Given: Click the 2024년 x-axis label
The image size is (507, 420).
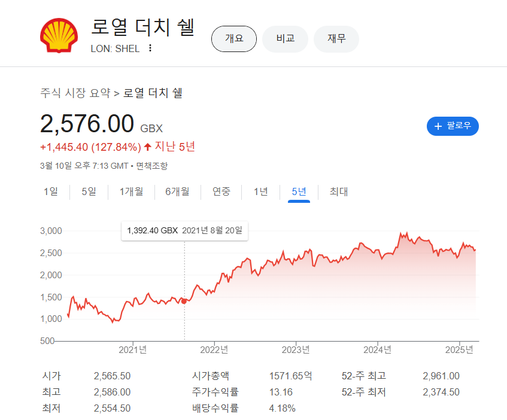Looking at the screenshot, I should tap(377, 350).
